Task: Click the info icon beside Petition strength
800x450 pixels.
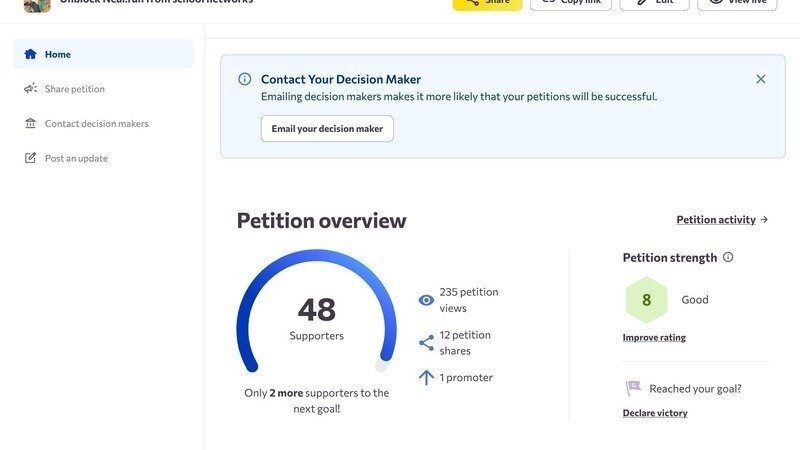Action: tap(728, 257)
